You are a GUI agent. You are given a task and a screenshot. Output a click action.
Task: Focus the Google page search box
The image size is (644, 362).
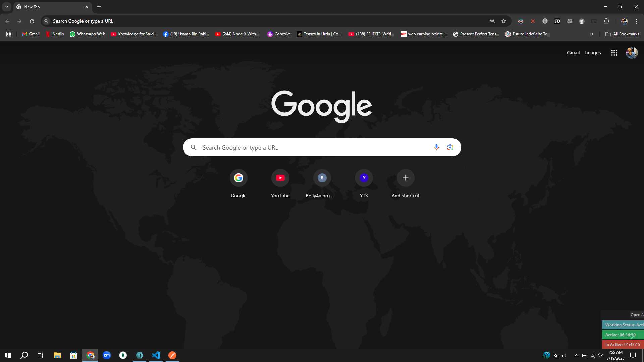point(322,147)
